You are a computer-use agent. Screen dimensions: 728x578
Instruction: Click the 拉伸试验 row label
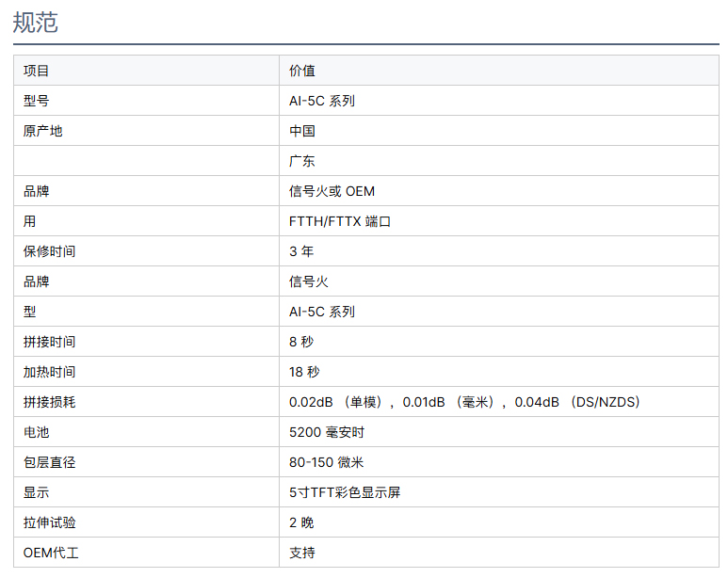(50, 522)
